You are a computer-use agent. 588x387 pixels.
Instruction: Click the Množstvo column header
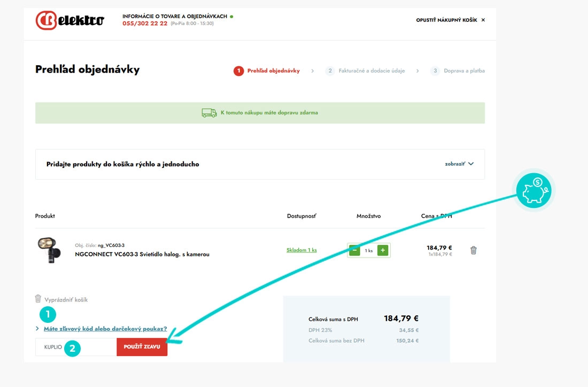point(369,216)
